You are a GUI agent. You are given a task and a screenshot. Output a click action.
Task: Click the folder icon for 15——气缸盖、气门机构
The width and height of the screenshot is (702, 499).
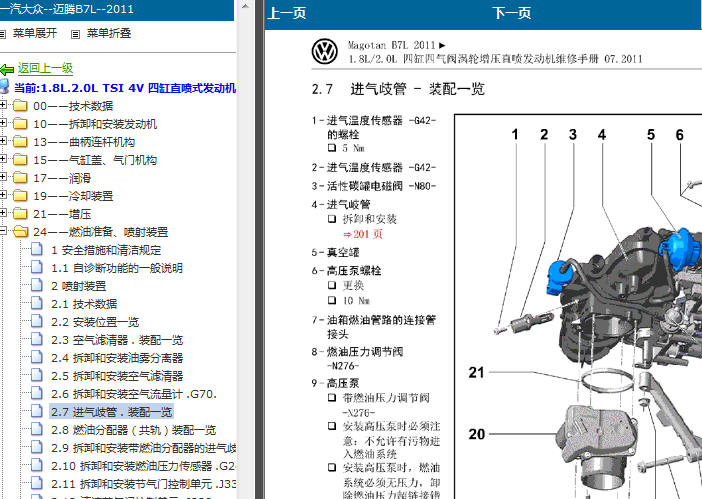(x=20, y=159)
